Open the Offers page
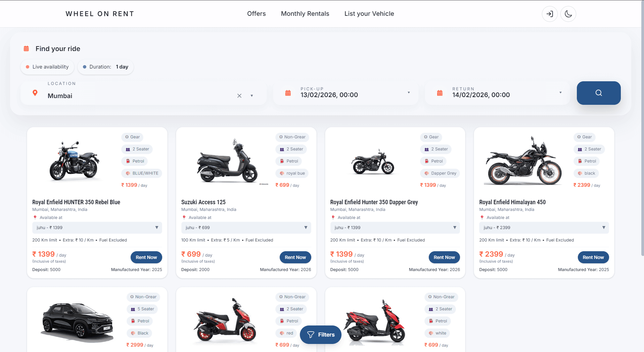The width and height of the screenshot is (644, 352). pos(256,13)
